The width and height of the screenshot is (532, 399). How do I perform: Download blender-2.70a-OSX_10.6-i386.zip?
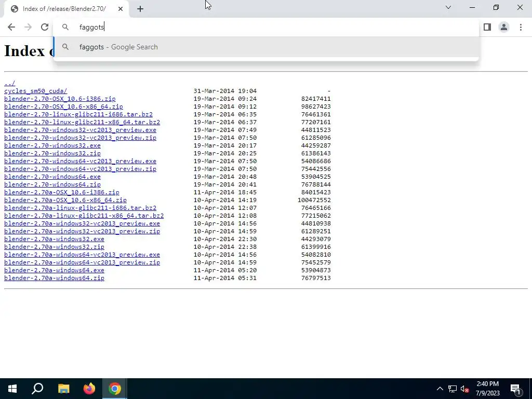62,192
